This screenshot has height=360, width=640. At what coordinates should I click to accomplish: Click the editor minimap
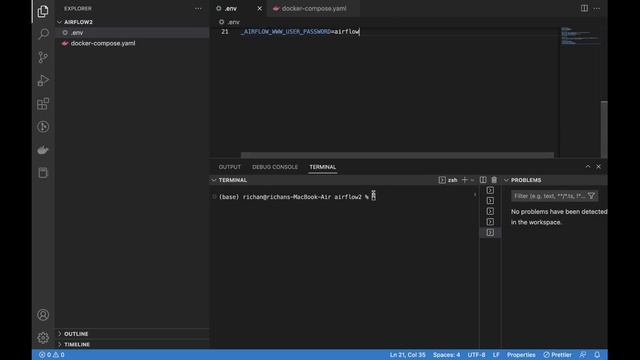[580, 36]
